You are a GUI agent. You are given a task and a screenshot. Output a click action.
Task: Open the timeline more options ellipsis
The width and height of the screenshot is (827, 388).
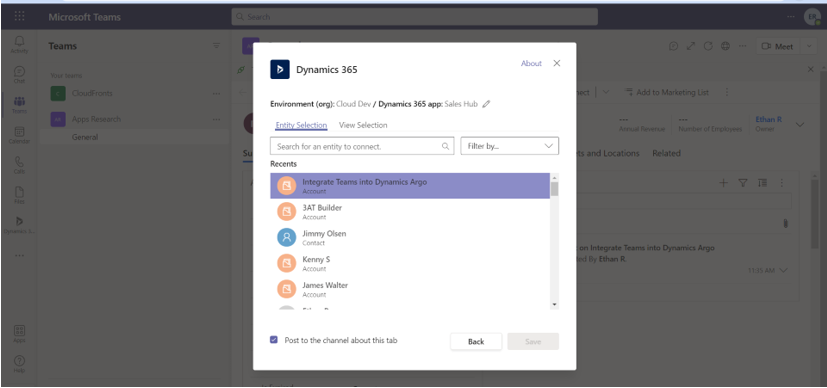point(782,183)
